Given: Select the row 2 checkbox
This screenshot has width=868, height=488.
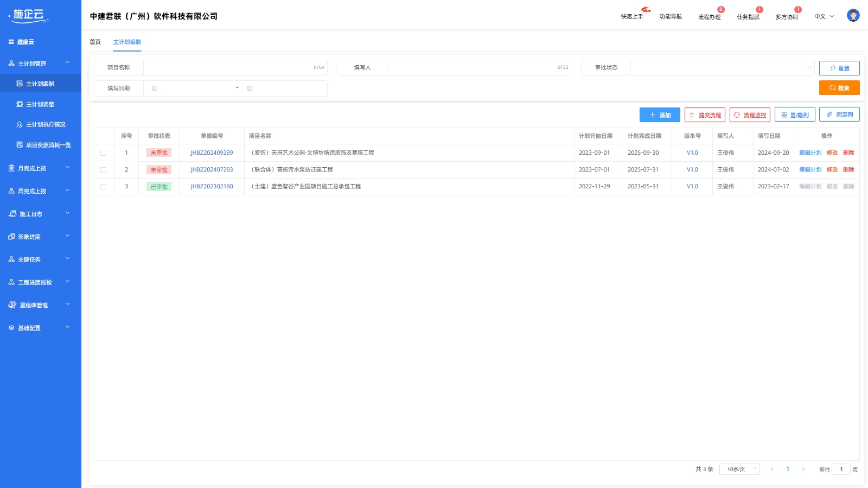Looking at the screenshot, I should pyautogui.click(x=104, y=170).
